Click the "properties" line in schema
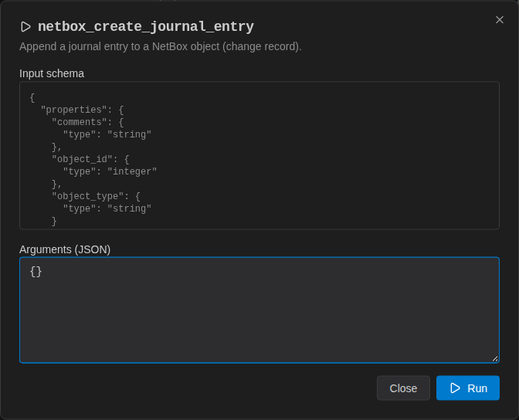 tap(82, 110)
